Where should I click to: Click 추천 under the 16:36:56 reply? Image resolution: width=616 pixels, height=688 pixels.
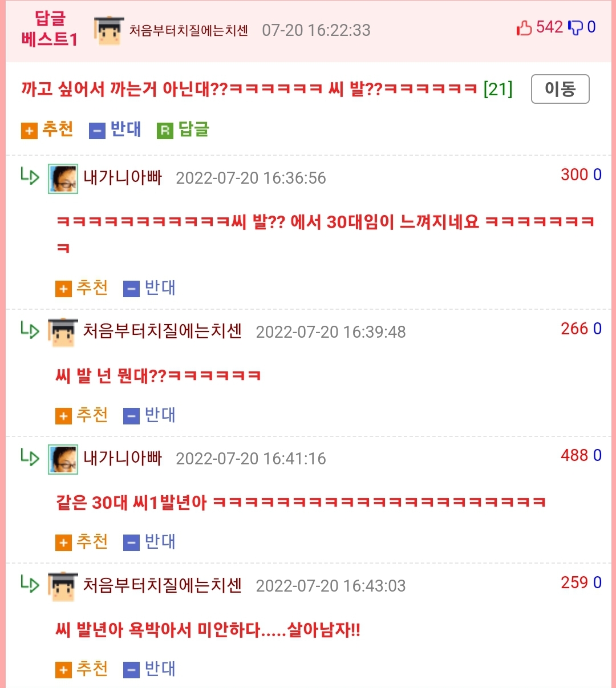tap(82, 288)
